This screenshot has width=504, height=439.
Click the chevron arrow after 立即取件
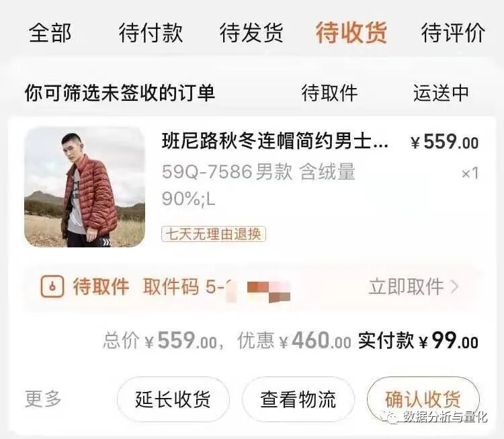(454, 286)
